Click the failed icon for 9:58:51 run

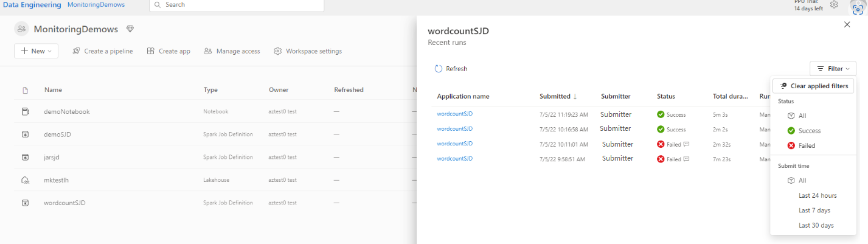pos(661,159)
